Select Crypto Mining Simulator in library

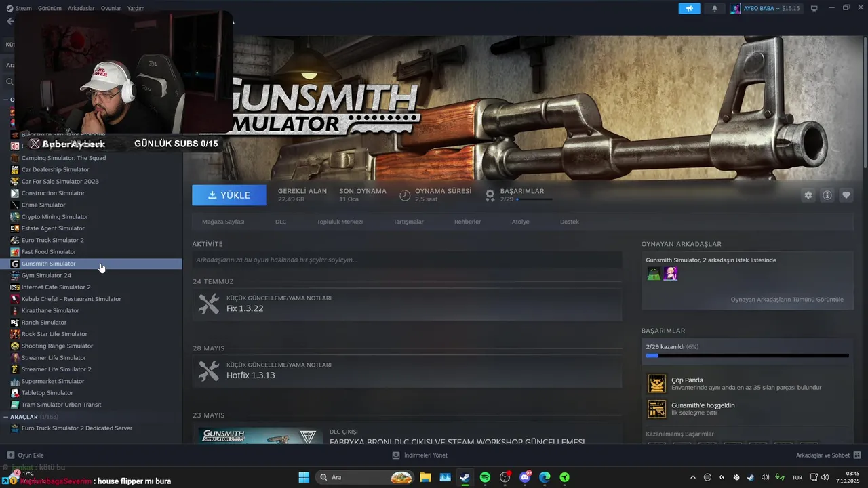coord(55,216)
